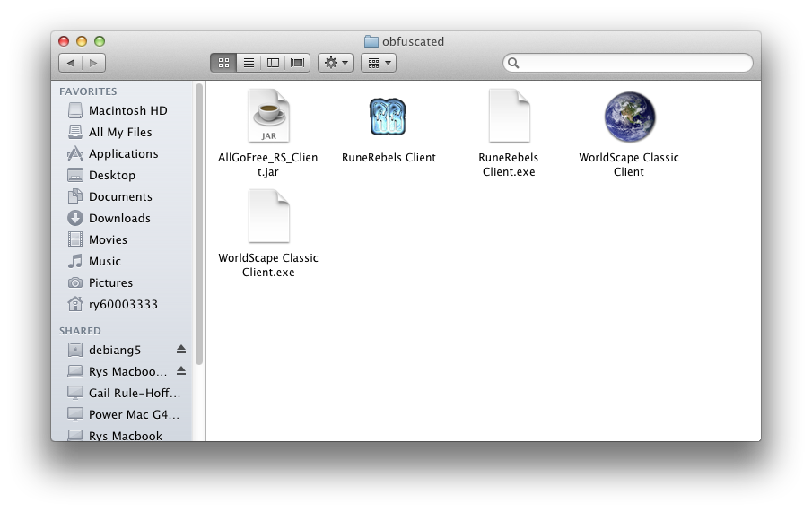812x512 pixels.
Task: Open the gear Action menu
Action: [336, 63]
